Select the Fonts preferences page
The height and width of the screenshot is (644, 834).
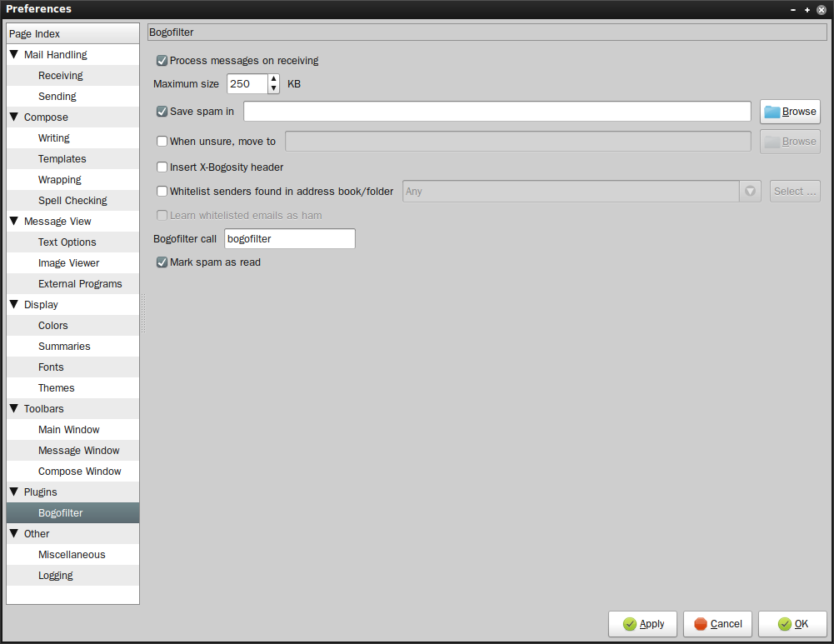pyautogui.click(x=72, y=367)
